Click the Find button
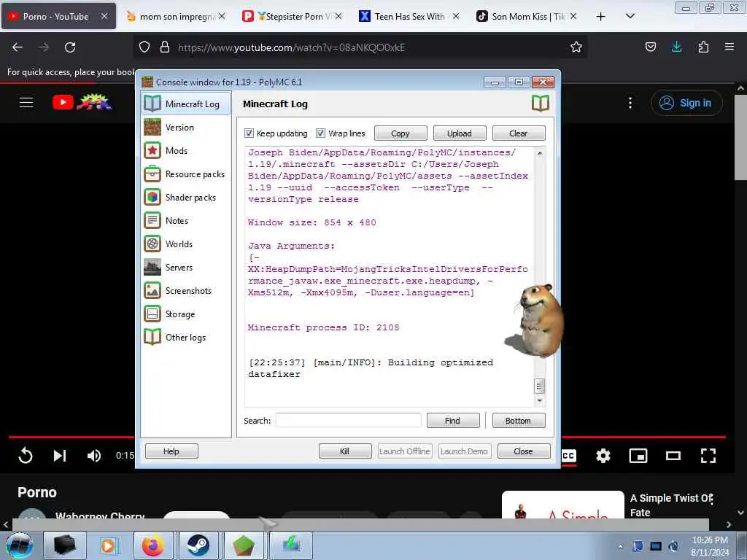This screenshot has height=560, width=747. pos(452,421)
